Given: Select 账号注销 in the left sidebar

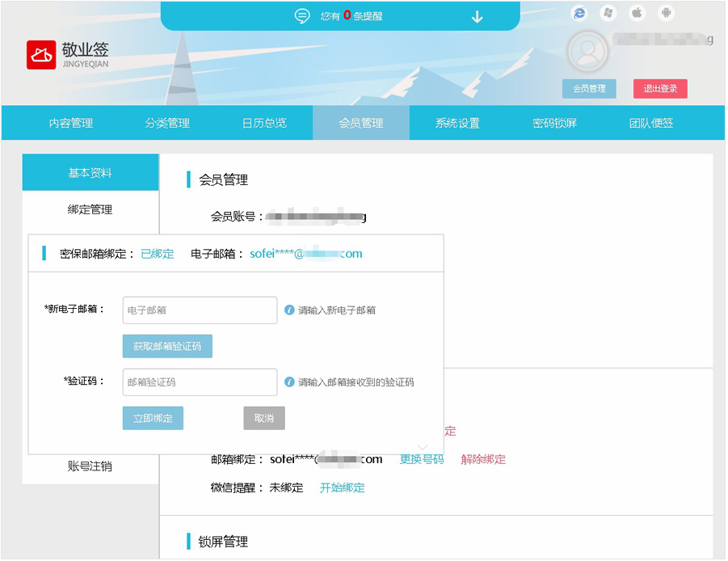Looking at the screenshot, I should 90,466.
